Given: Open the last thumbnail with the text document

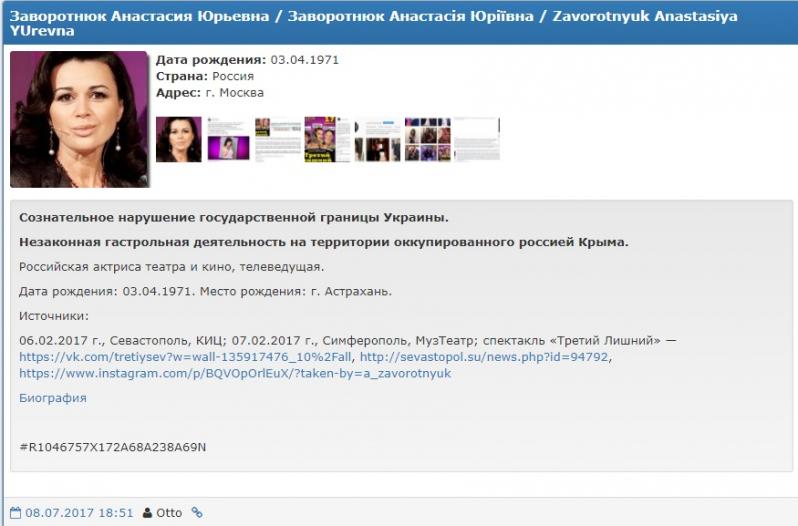Looking at the screenshot, I should [x=476, y=139].
